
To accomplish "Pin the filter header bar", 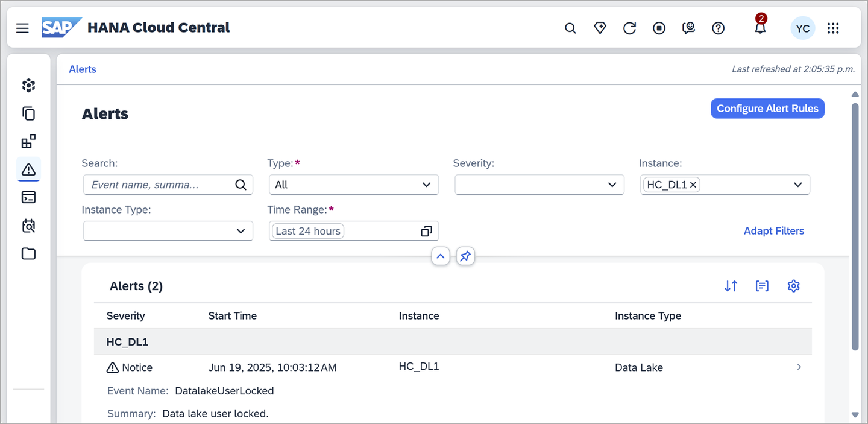I will tap(465, 256).
